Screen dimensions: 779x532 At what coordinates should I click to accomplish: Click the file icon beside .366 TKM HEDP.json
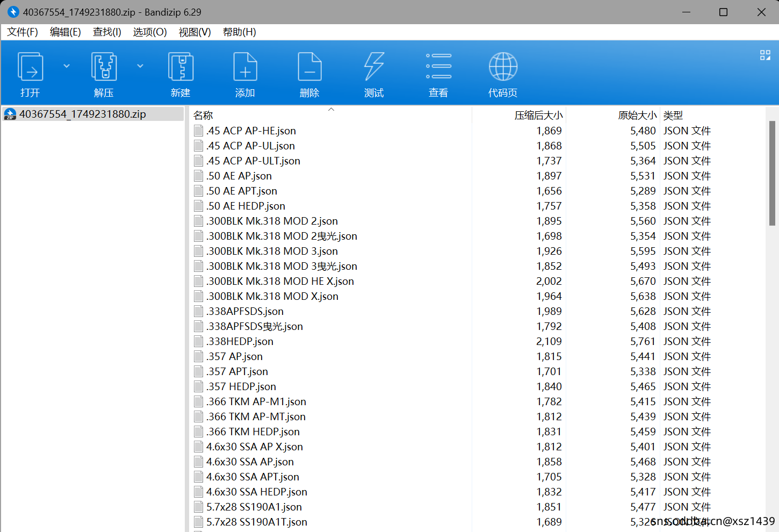tap(199, 432)
